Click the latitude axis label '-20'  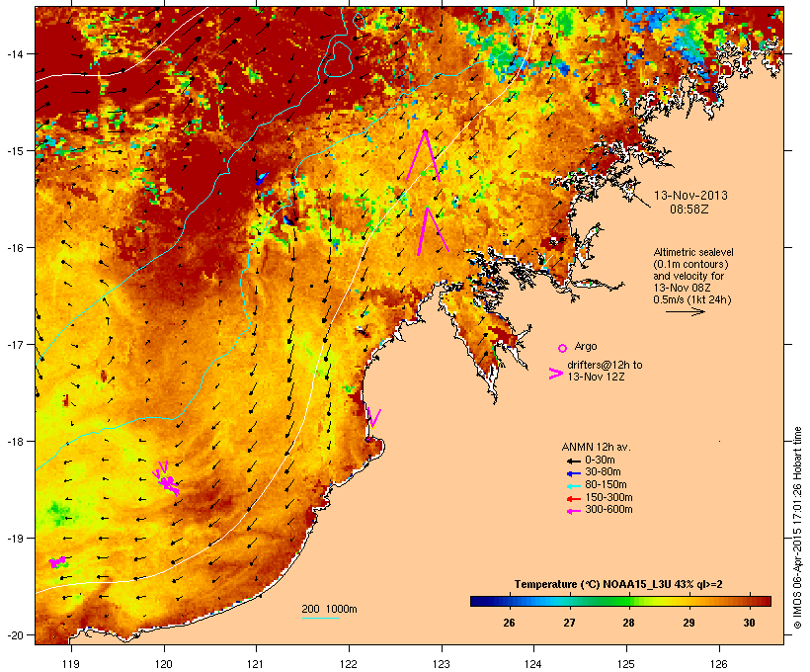[15, 634]
